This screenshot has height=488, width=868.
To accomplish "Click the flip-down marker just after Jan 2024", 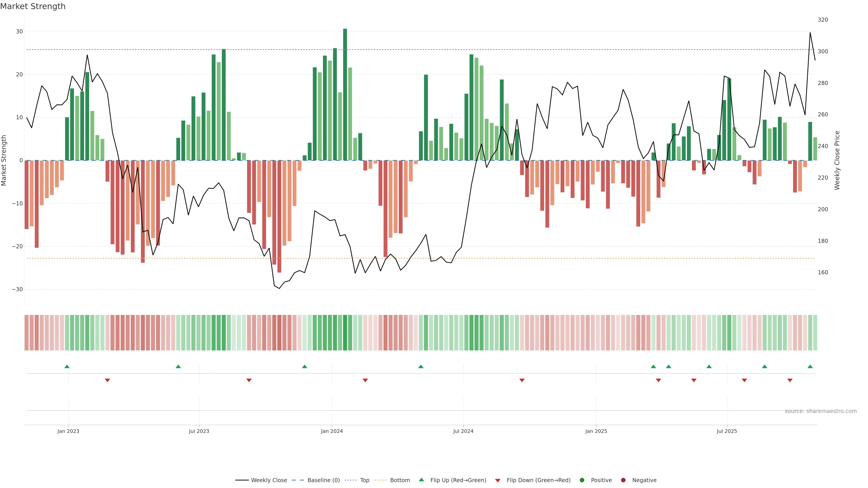I will (365, 380).
